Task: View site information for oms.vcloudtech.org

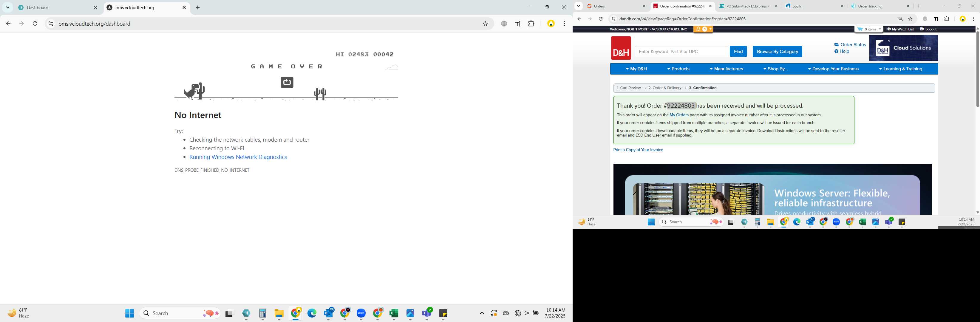Action: coord(51,24)
